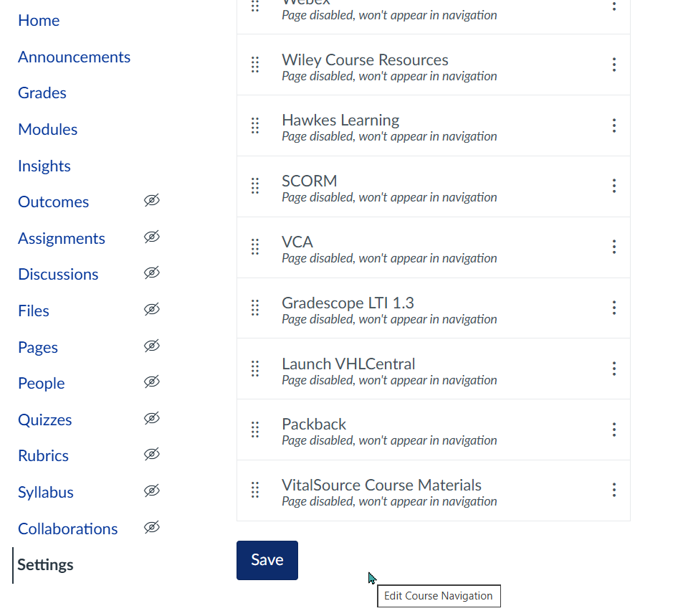Toggle visibility of the Assignments page
Viewport: 678px width, 616px height.
[151, 237]
